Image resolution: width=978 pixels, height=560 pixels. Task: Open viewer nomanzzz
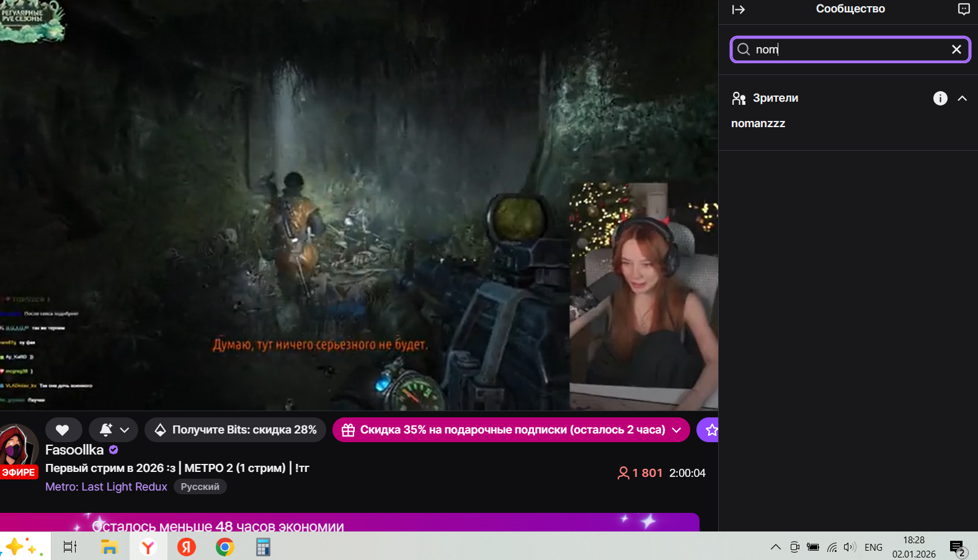[758, 123]
